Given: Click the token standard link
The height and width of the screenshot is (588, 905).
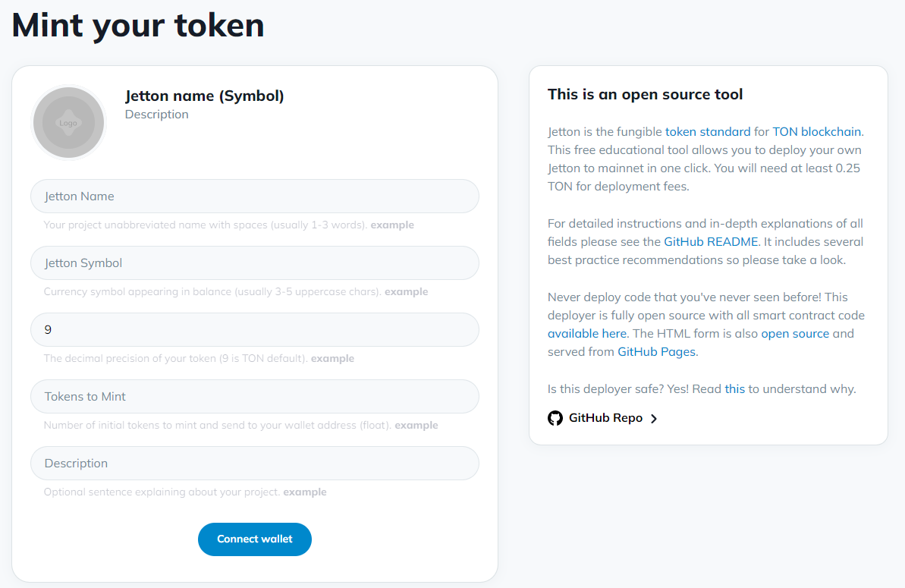Looking at the screenshot, I should point(708,131).
